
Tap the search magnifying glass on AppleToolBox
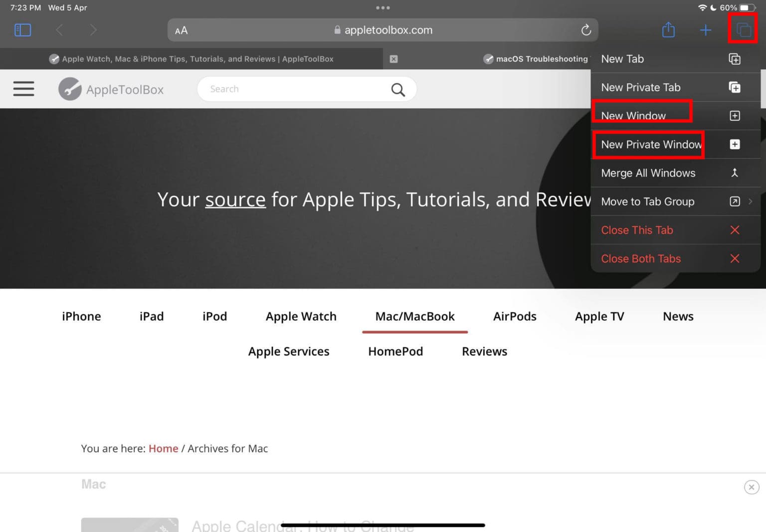pyautogui.click(x=397, y=89)
